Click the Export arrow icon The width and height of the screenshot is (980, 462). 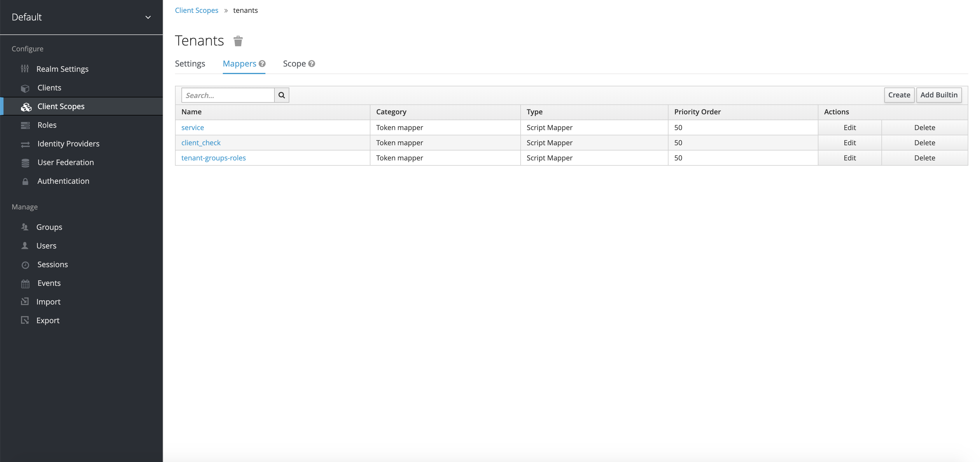tap(25, 321)
